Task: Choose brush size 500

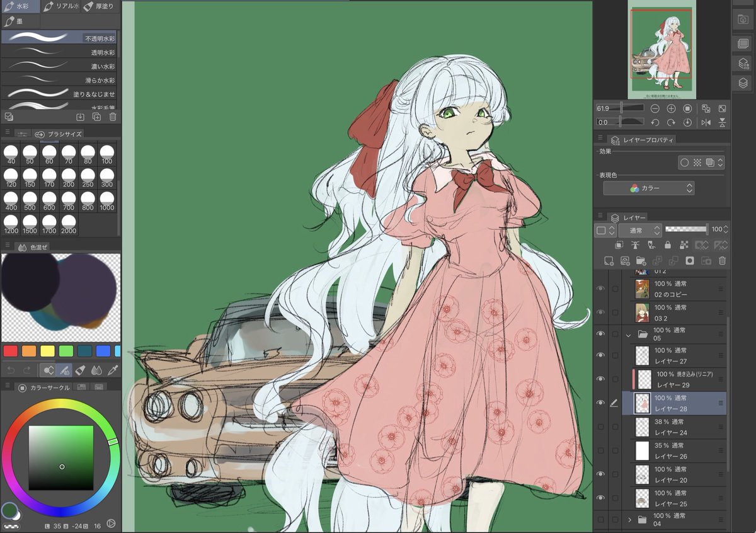Action: [30, 201]
